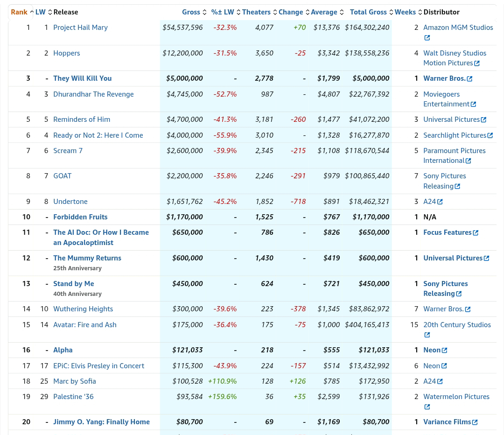Sort by Theaters column header
The width and height of the screenshot is (504, 435).
[256, 12]
